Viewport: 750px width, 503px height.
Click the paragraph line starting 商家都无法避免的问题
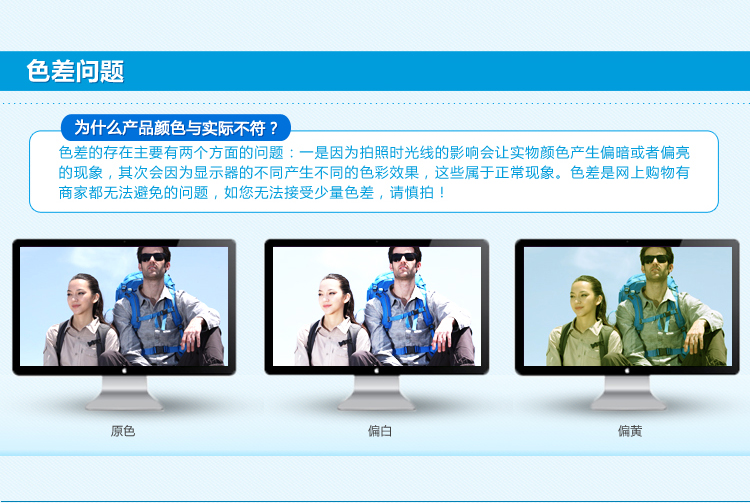pyautogui.click(x=253, y=193)
